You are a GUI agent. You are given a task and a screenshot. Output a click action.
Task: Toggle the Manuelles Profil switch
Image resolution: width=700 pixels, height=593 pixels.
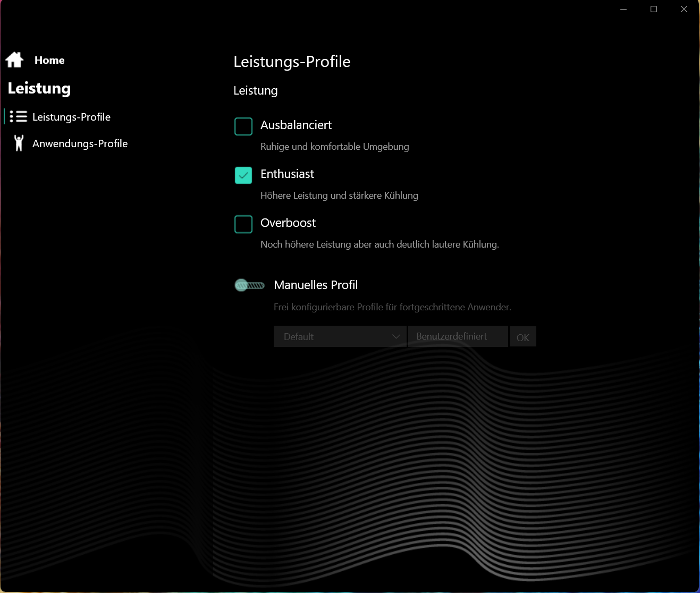click(249, 285)
